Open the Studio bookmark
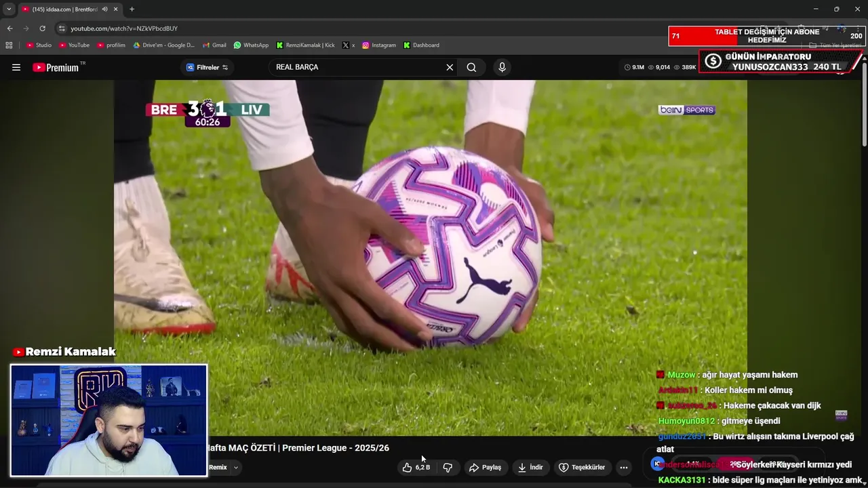 (39, 45)
